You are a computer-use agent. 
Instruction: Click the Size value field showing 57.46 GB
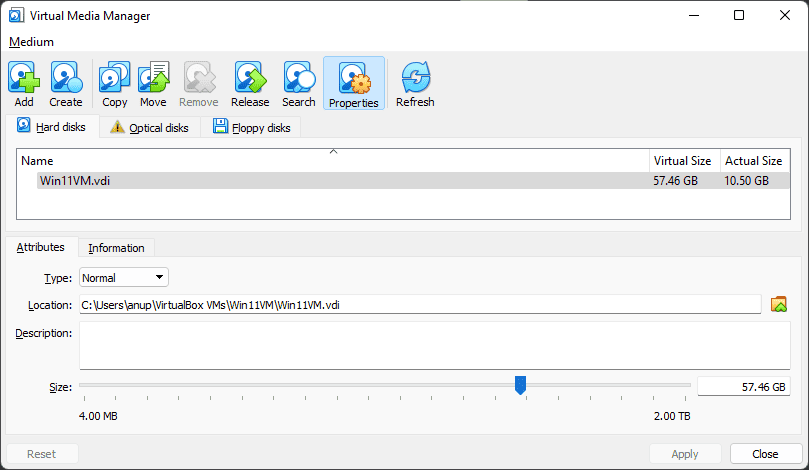(743, 386)
